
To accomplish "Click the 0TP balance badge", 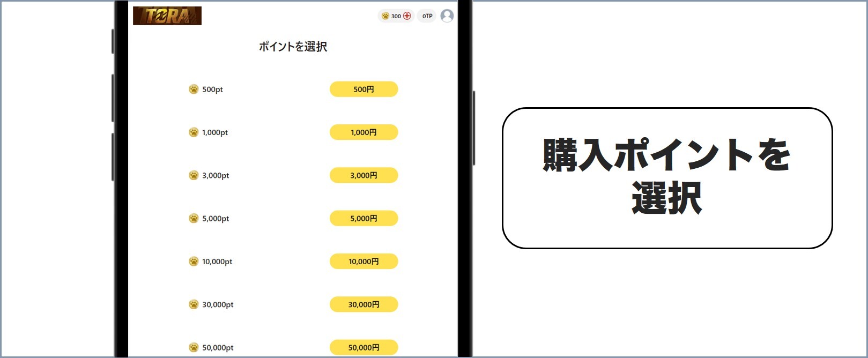I will [427, 16].
